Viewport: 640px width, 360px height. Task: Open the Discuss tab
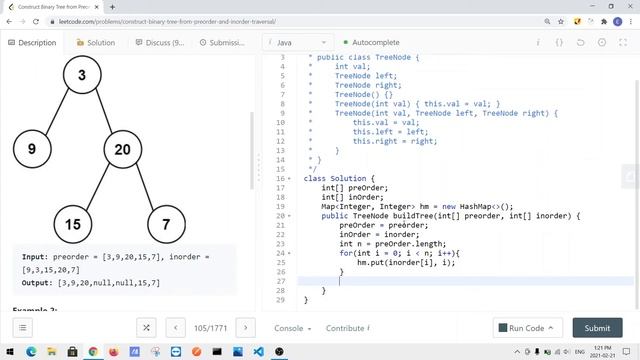click(x=160, y=42)
